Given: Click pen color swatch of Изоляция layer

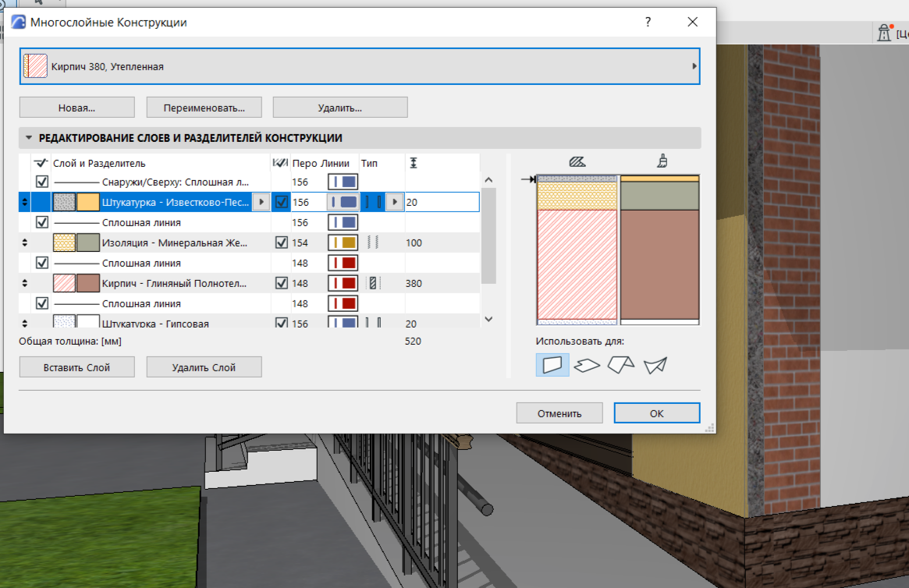Looking at the screenshot, I should (343, 243).
